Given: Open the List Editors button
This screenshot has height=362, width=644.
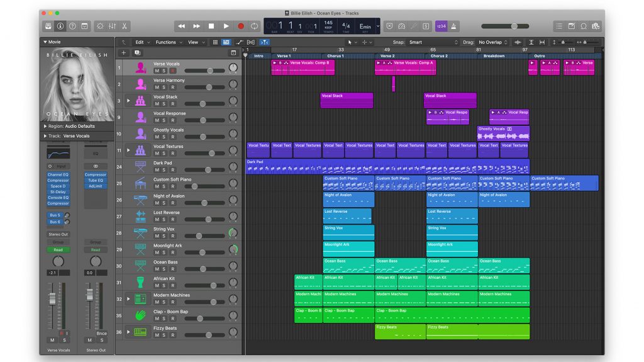Looking at the screenshot, I should coord(559,26).
